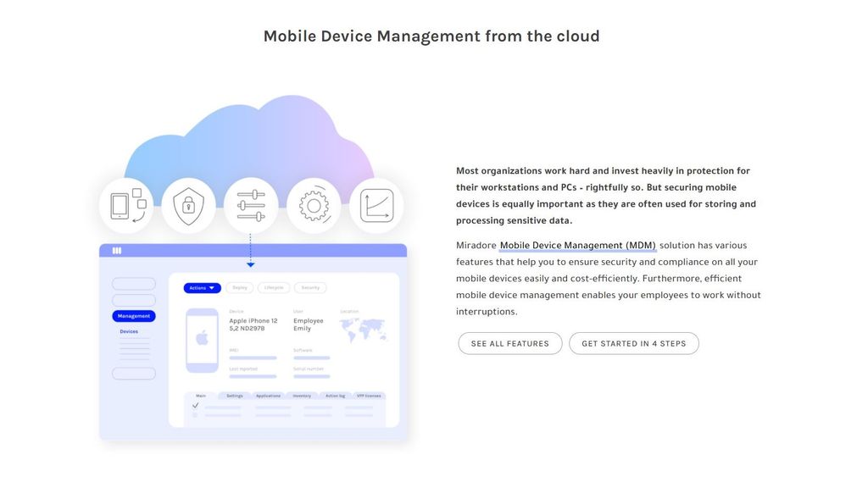Screen dimensions: 868x488
Task: Select the shield lock security icon
Action: (188, 204)
